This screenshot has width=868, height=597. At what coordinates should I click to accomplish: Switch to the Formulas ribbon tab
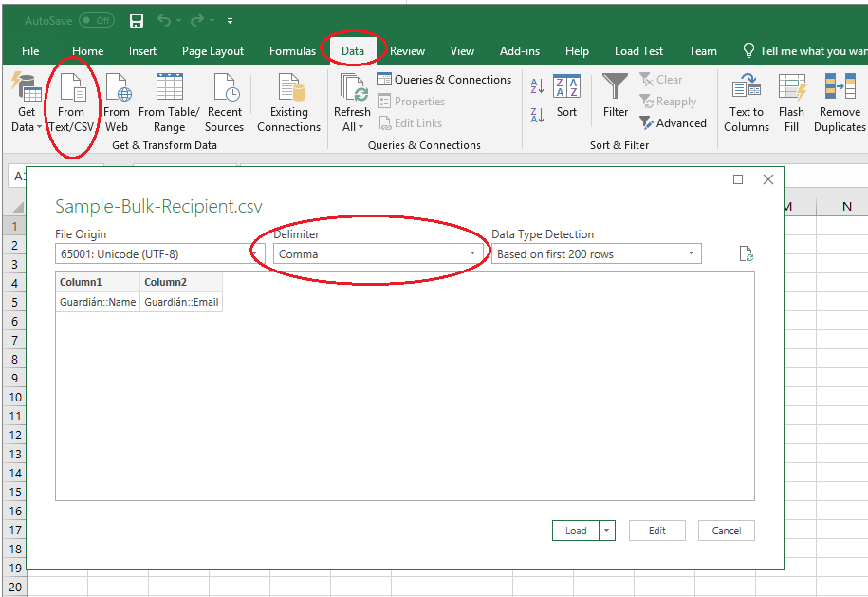pyautogui.click(x=292, y=51)
